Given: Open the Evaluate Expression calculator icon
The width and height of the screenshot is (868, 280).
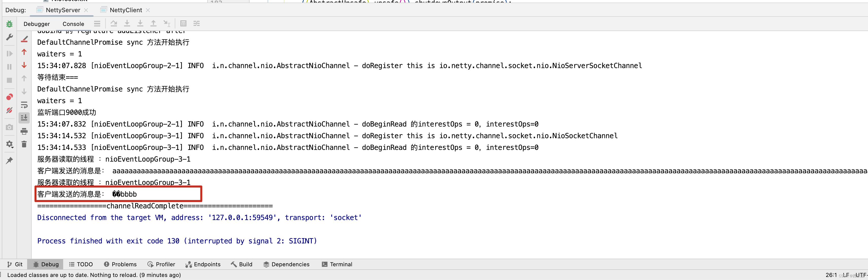Looking at the screenshot, I should click(183, 24).
